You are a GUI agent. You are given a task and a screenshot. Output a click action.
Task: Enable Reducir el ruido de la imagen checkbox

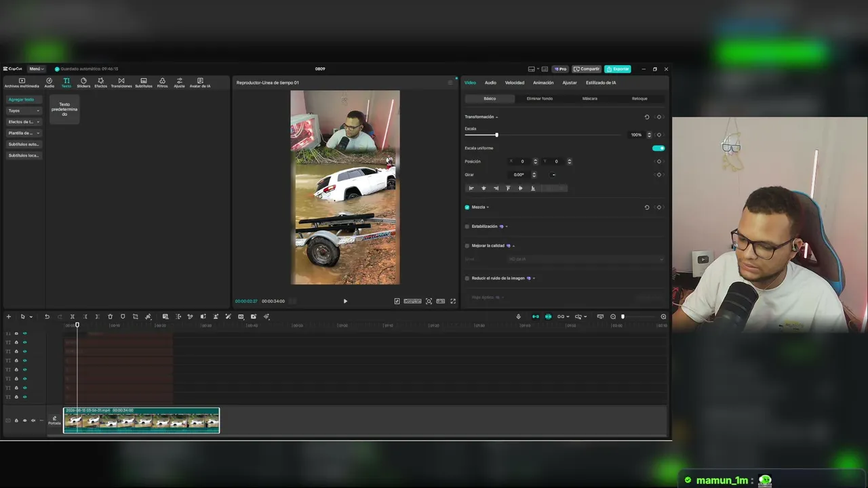467,278
